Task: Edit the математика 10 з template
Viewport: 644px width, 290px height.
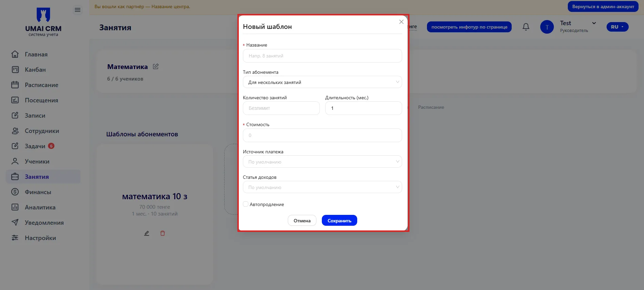Action: (147, 233)
